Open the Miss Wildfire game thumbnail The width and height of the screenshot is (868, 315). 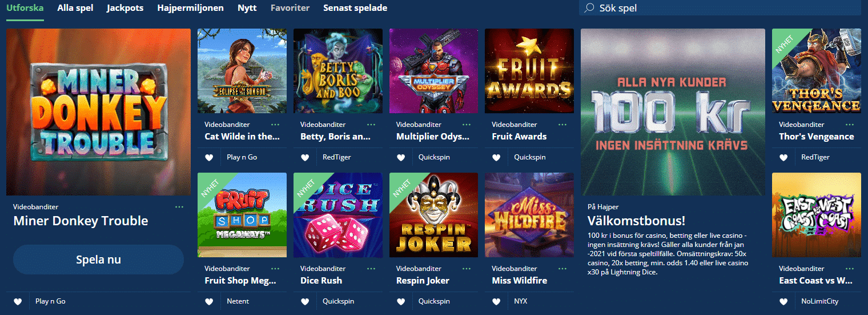click(x=529, y=215)
